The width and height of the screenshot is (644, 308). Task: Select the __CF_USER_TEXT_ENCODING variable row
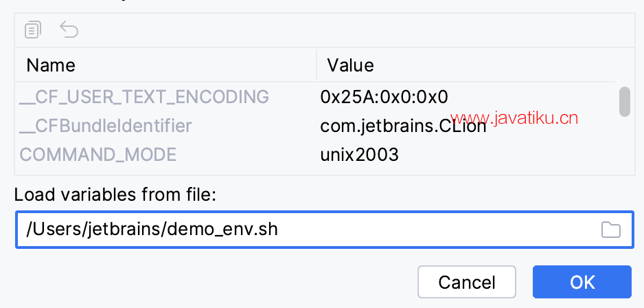click(x=315, y=97)
